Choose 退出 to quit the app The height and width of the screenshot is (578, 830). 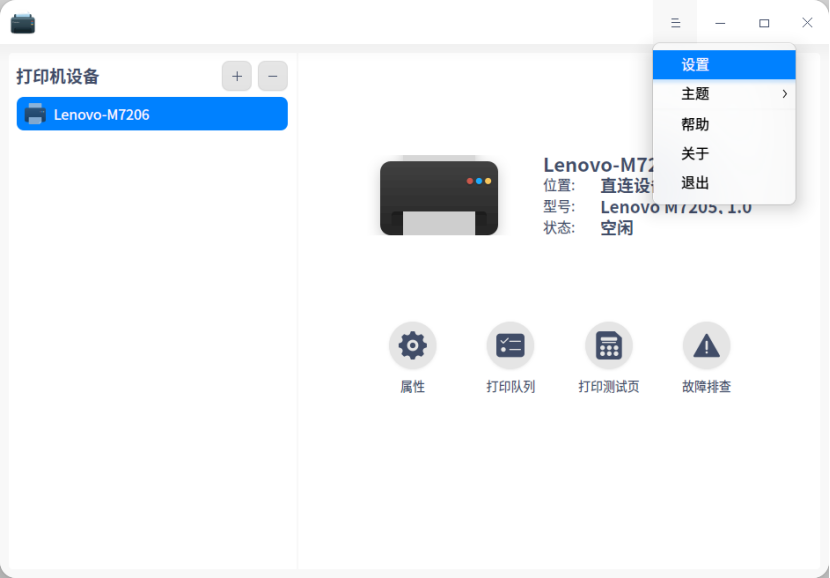[724, 183]
